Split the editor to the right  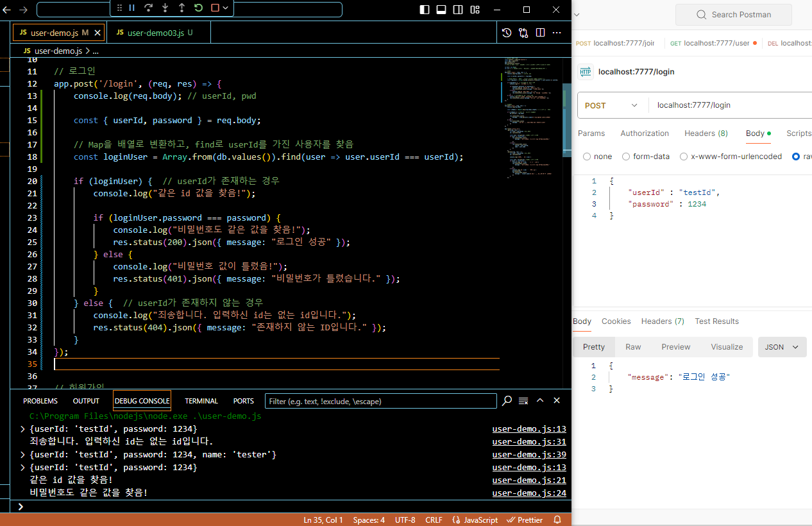[540, 33]
